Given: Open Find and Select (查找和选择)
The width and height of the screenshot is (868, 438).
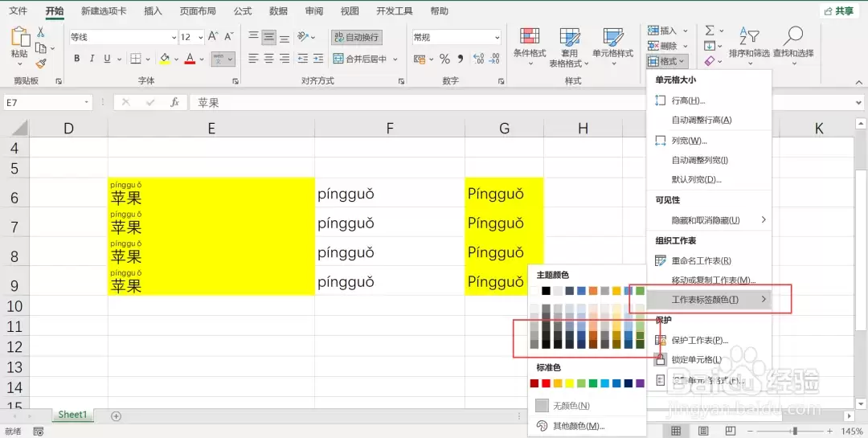Looking at the screenshot, I should click(x=793, y=47).
